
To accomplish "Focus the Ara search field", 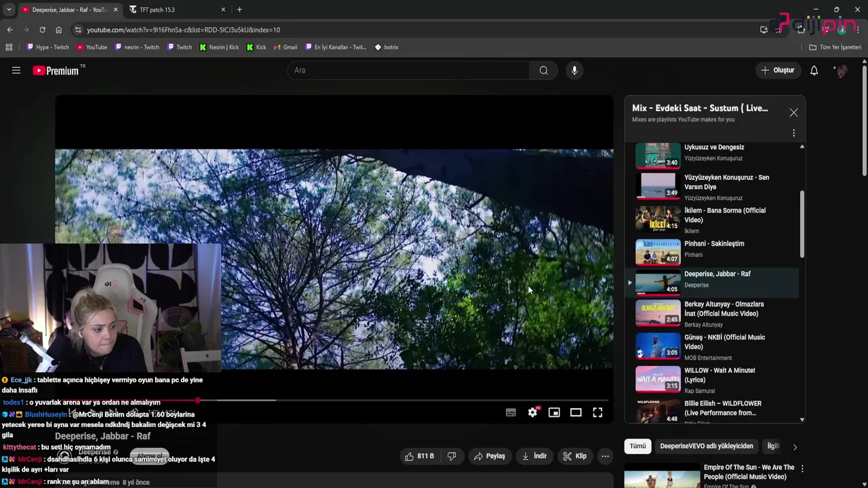I will 408,70.
